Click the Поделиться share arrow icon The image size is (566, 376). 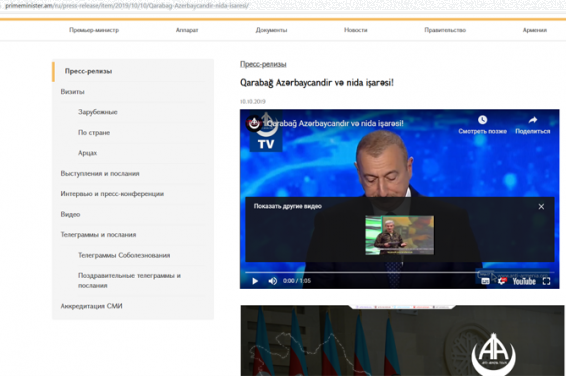coord(533,120)
